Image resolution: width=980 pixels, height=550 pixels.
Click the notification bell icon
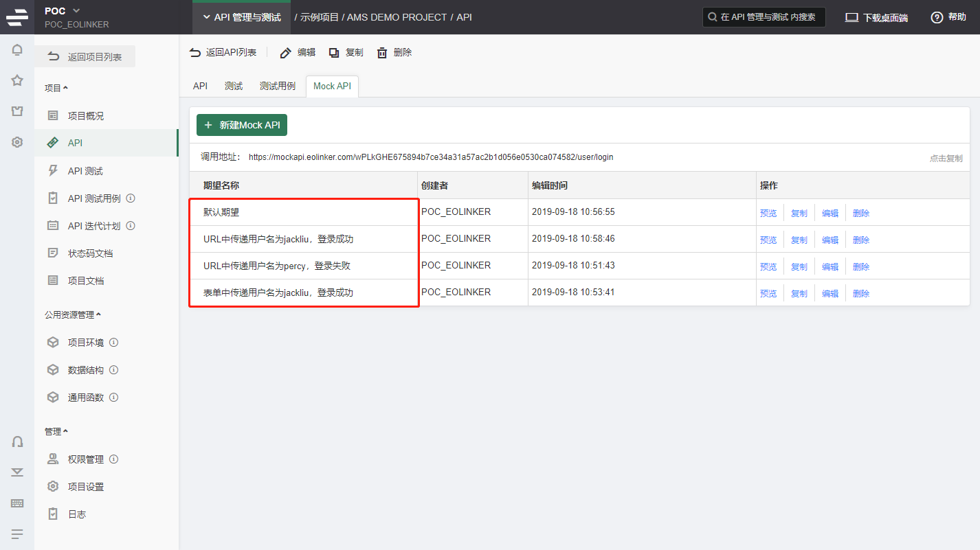pos(17,49)
